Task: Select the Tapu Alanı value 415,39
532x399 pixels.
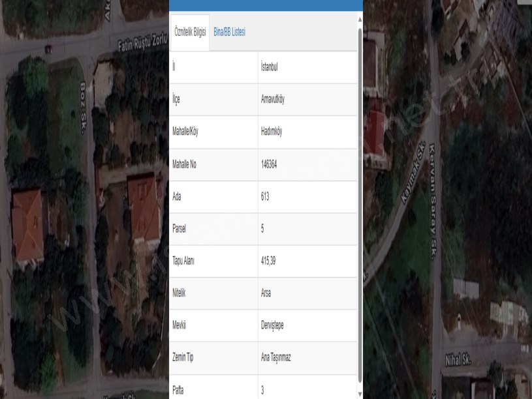Action: point(269,261)
